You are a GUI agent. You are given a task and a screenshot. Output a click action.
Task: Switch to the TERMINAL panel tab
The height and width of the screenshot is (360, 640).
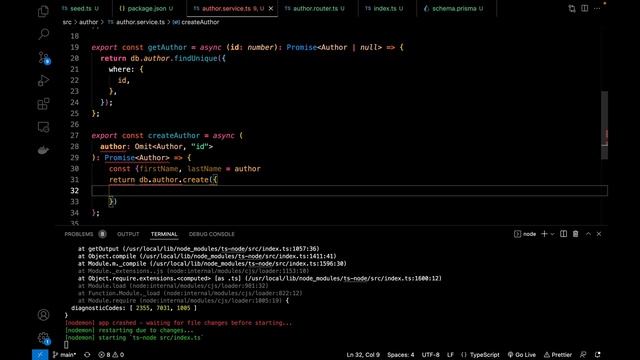164,234
